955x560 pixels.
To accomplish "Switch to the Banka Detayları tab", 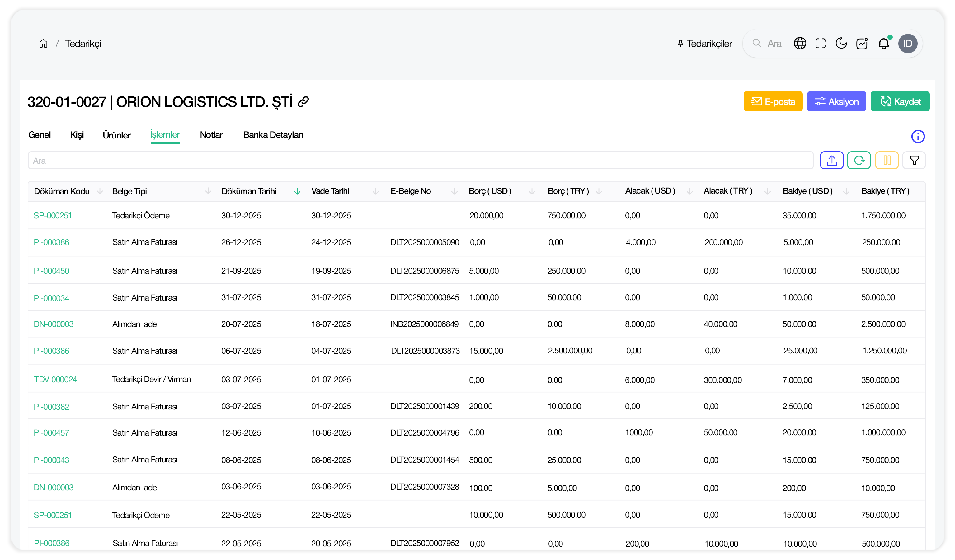I will (273, 135).
